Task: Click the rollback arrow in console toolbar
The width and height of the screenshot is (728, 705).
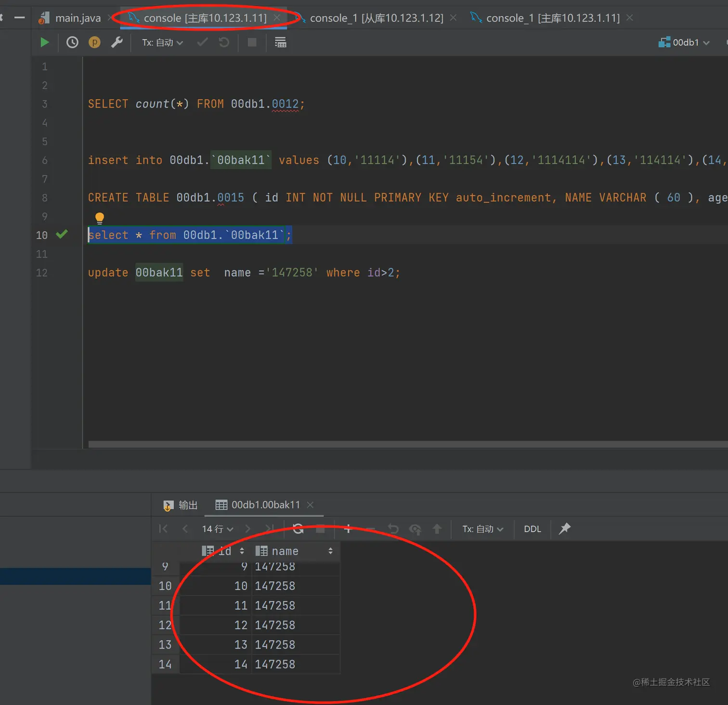Action: pos(224,42)
